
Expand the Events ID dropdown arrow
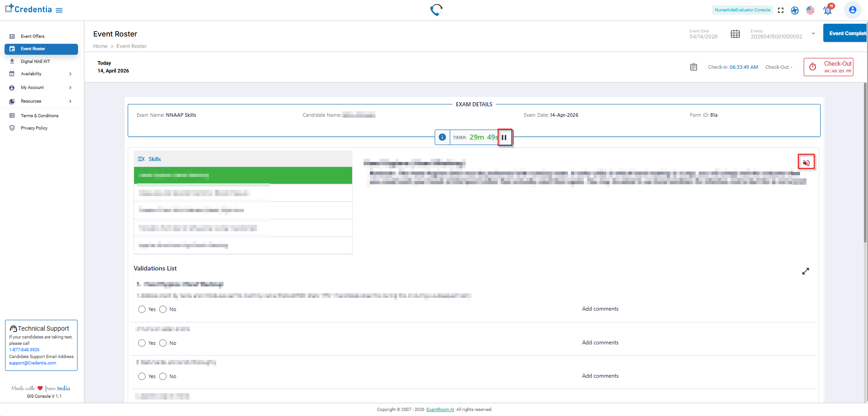[x=813, y=34]
